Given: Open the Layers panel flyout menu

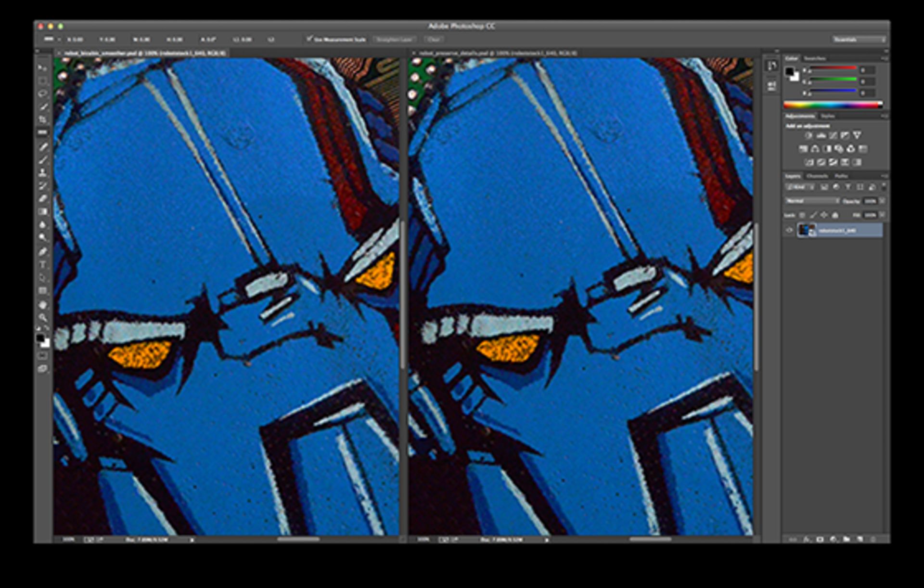Looking at the screenshot, I should pos(884,176).
